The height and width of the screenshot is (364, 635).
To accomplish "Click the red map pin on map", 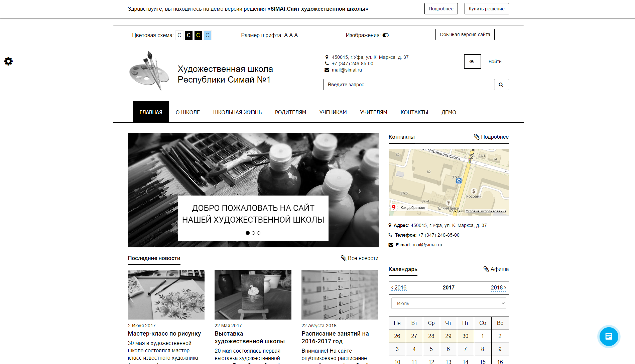I will (x=394, y=207).
